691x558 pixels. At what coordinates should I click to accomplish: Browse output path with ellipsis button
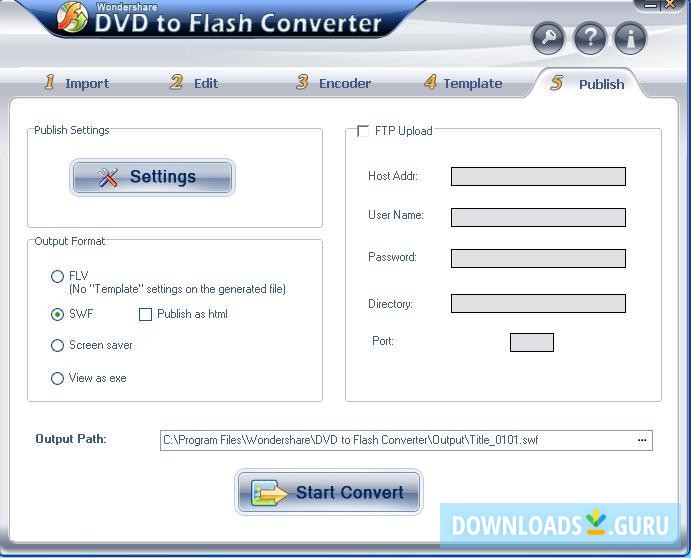[642, 440]
